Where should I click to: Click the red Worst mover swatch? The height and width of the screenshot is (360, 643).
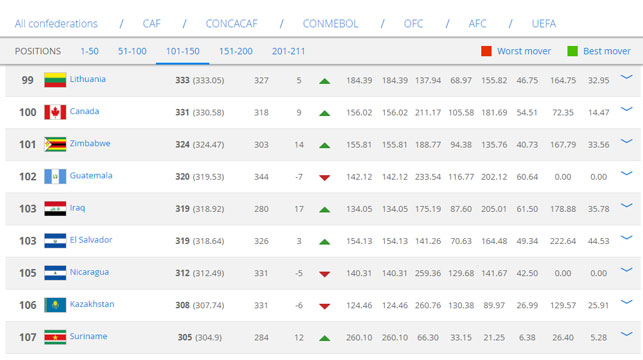(x=486, y=51)
